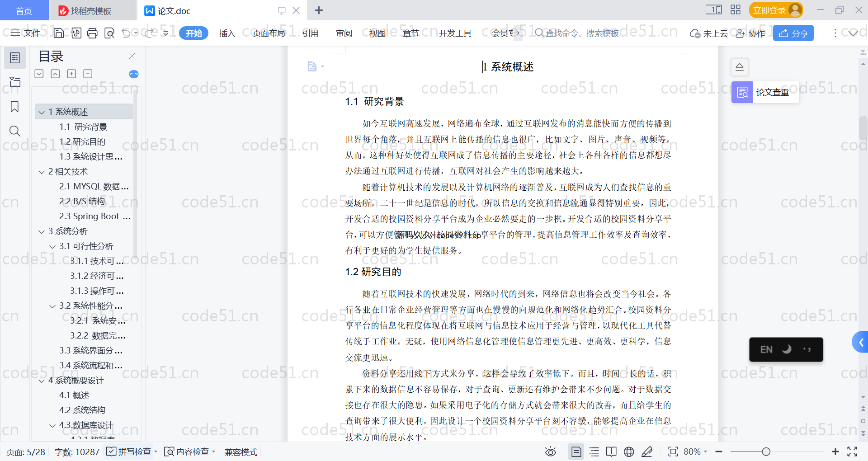Viewport: 868px width, 461px height.
Task: Toggle EN input language indicator
Action: point(766,349)
